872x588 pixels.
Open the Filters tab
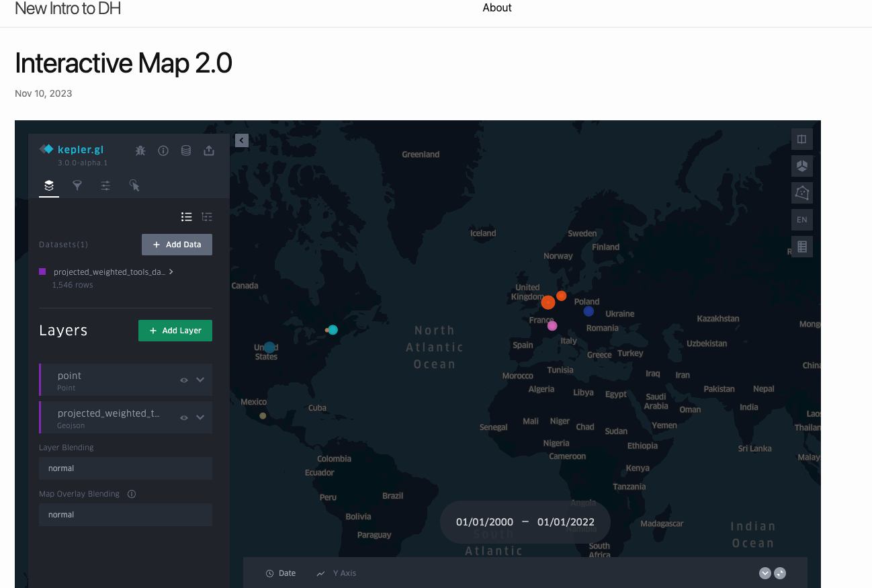77,185
